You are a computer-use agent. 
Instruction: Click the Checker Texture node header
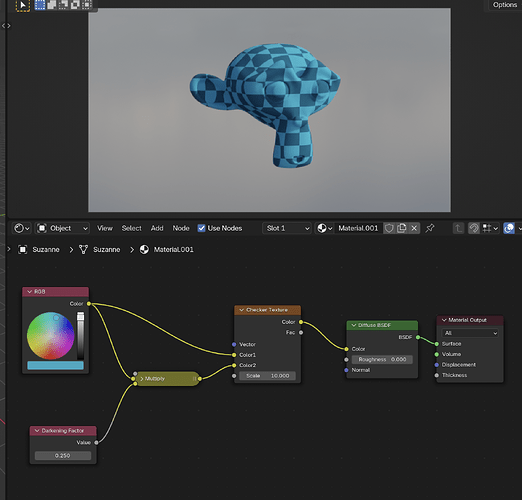(x=267, y=310)
